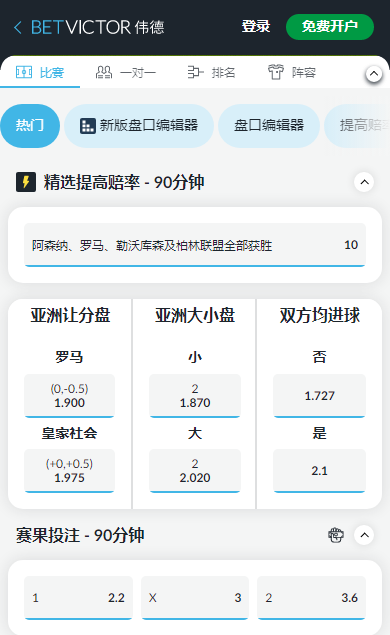Tap the lightning boost icon

(26, 182)
